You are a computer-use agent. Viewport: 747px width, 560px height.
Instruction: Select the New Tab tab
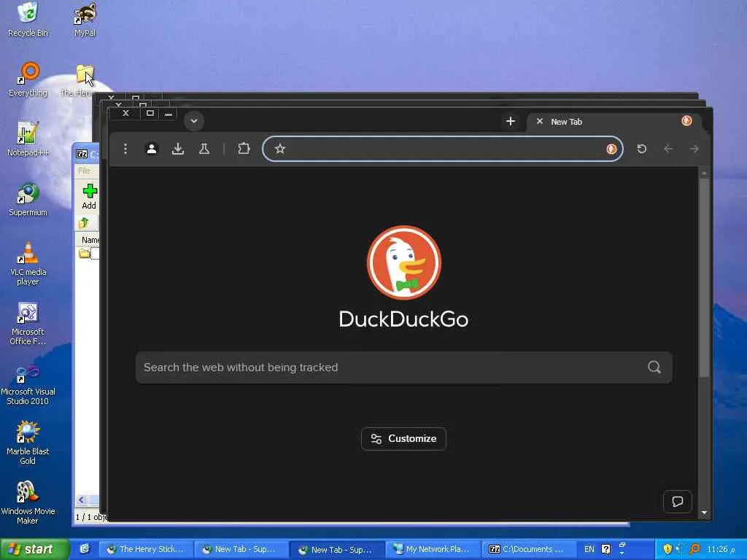[x=614, y=122]
